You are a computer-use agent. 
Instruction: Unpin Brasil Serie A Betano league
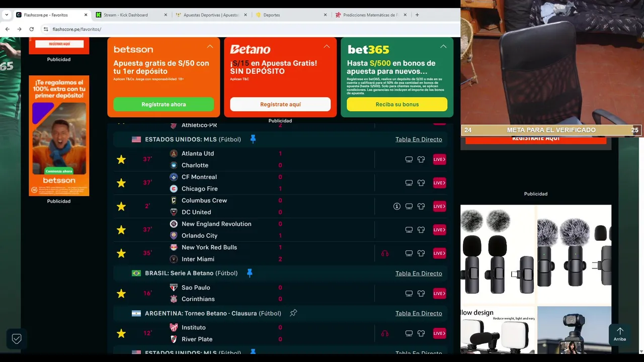pos(250,273)
